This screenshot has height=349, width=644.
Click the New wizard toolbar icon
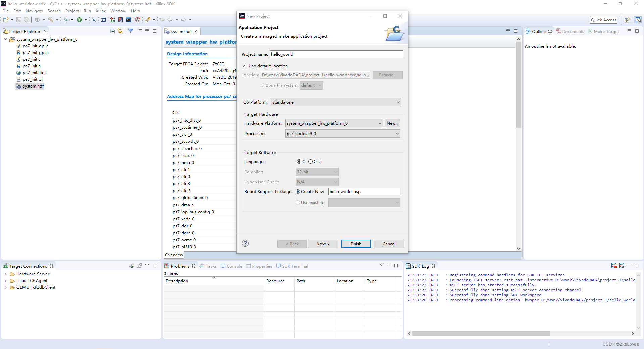pyautogui.click(x=6, y=20)
